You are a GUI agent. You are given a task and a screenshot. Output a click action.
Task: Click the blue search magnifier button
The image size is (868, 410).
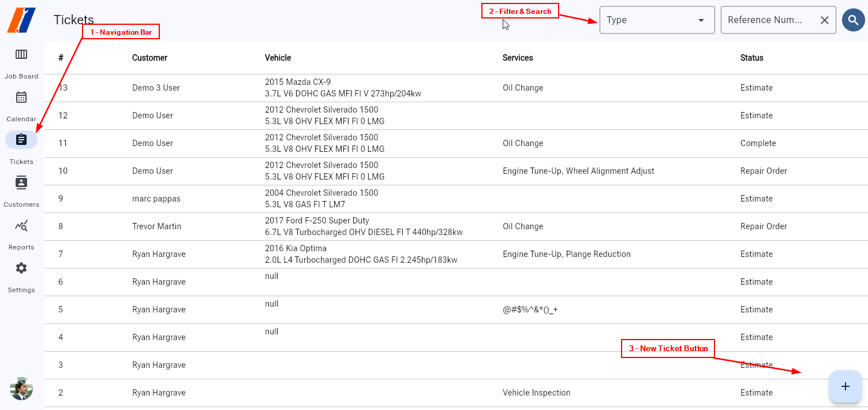tap(853, 20)
